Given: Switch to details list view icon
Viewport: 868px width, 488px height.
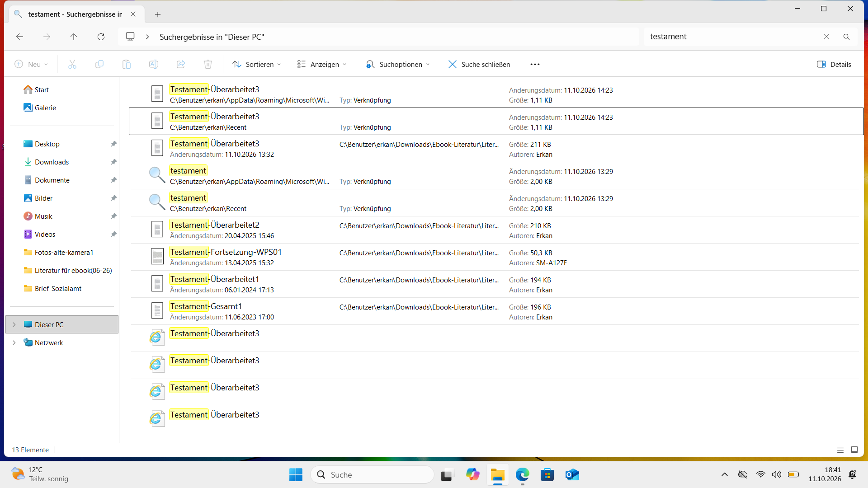Looking at the screenshot, I should [x=840, y=450].
